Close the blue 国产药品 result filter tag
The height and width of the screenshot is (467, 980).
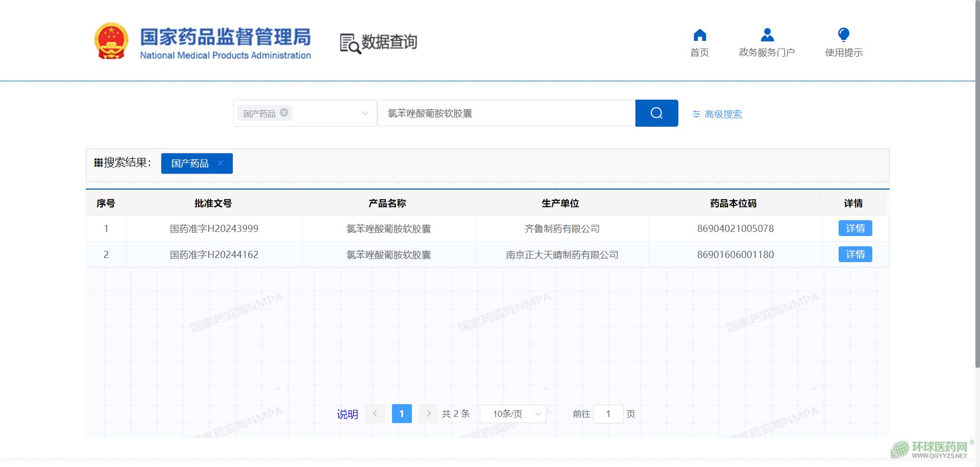[x=220, y=163]
